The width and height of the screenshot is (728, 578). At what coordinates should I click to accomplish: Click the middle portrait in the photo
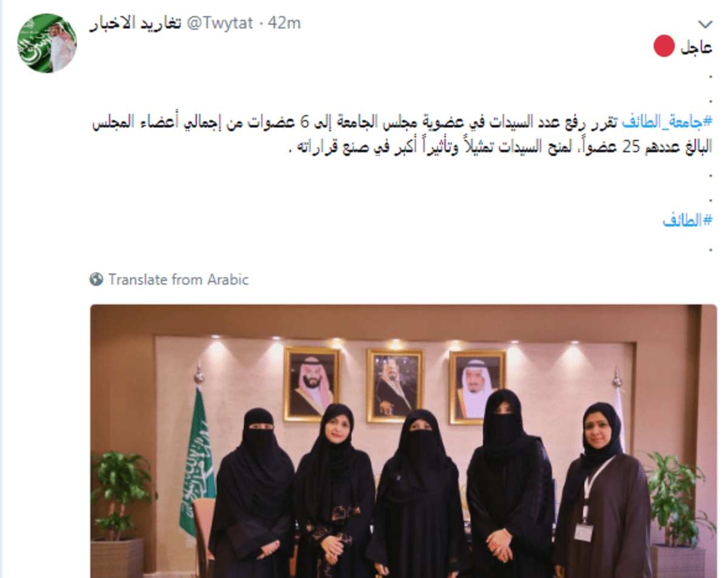(395, 386)
